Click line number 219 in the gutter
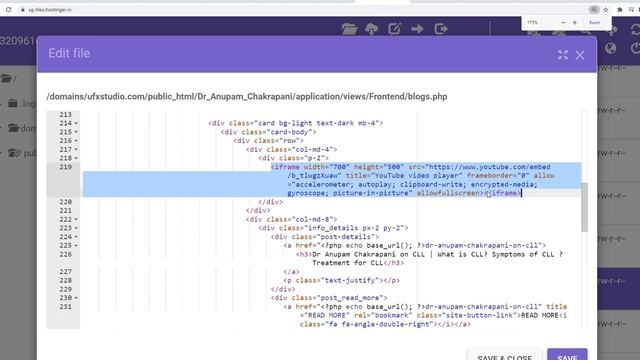Image resolution: width=640 pixels, height=360 pixels. click(x=65, y=167)
